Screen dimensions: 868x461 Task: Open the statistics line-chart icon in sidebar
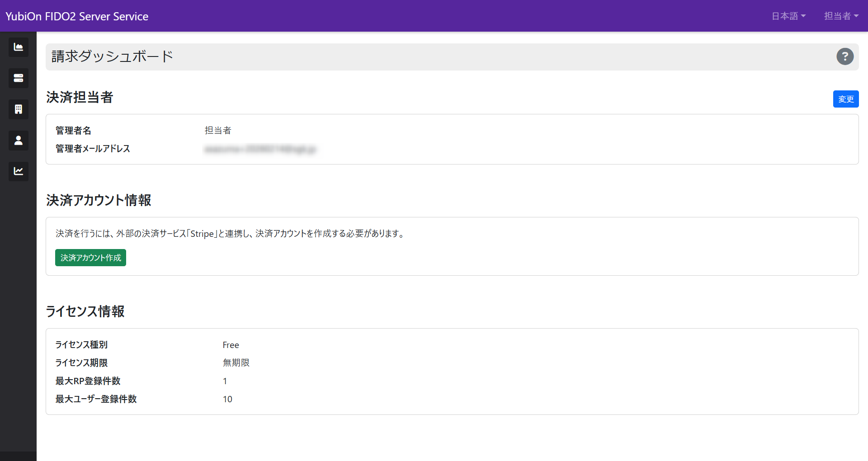pyautogui.click(x=18, y=171)
